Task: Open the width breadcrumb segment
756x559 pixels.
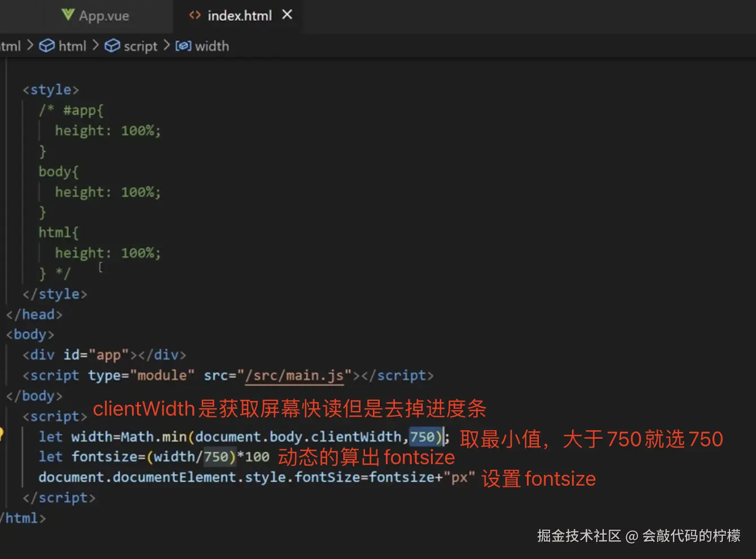Action: [x=212, y=46]
